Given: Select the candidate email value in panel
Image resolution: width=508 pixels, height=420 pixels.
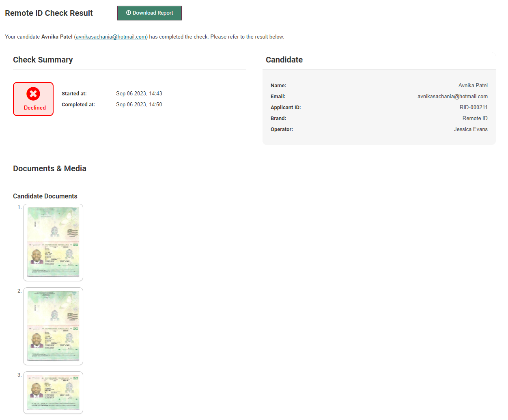Looking at the screenshot, I should pos(452,97).
